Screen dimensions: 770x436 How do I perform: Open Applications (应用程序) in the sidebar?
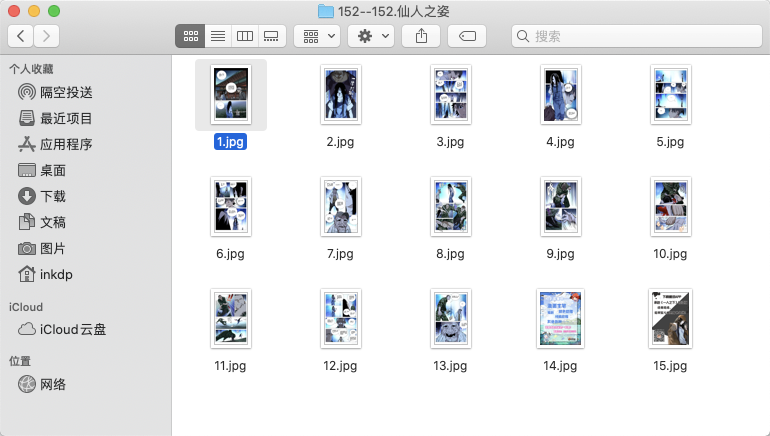point(66,144)
